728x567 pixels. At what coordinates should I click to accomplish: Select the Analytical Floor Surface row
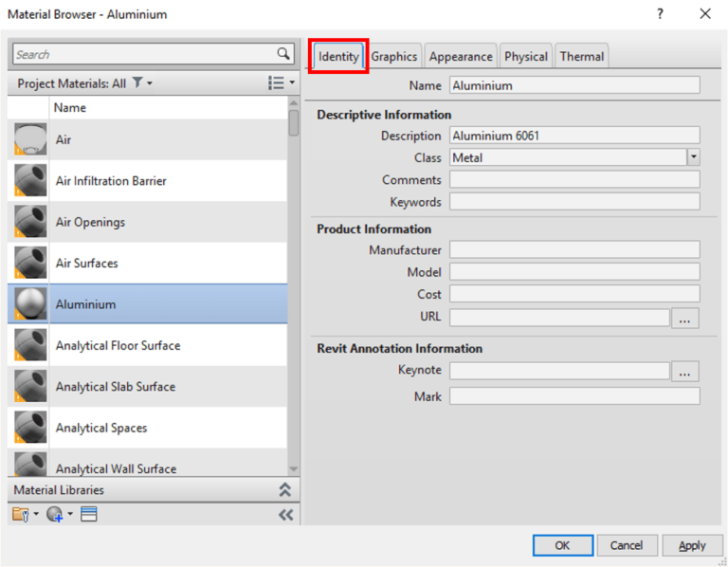click(x=148, y=345)
